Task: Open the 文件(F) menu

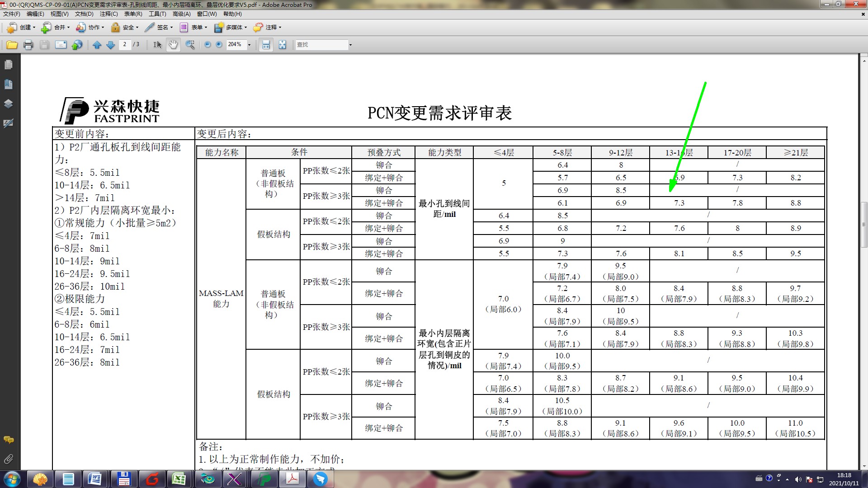Action: (x=12, y=14)
